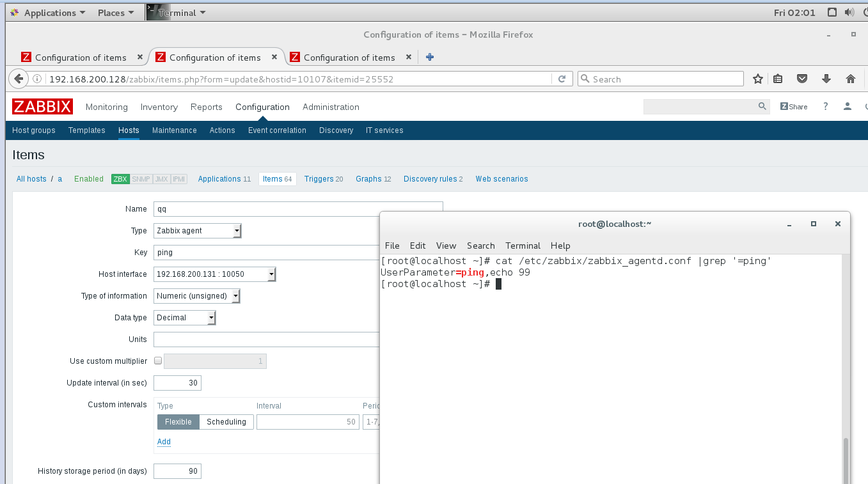Open Zabbix help question mark icon
Screen dimensions: 868x484
[825, 107]
